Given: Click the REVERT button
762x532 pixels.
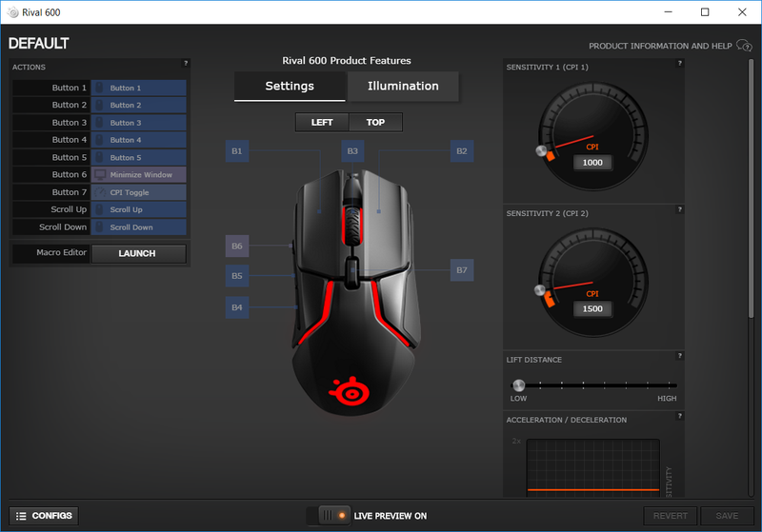Looking at the screenshot, I should coord(671,516).
